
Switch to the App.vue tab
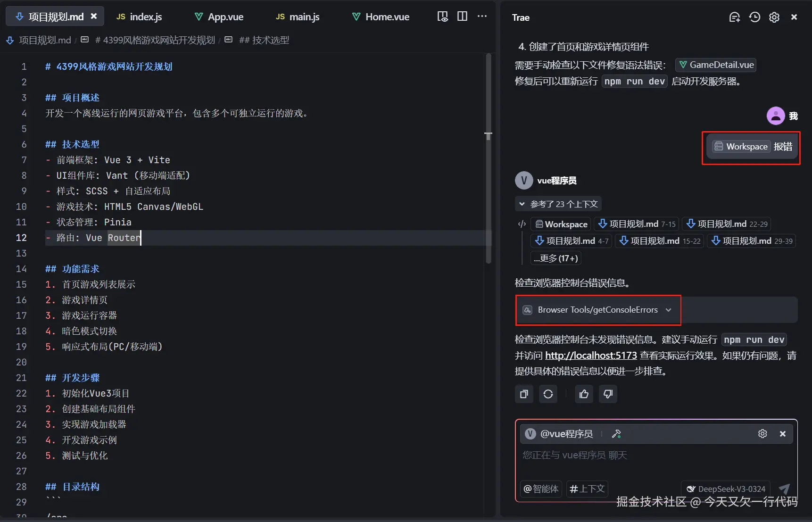pyautogui.click(x=219, y=17)
